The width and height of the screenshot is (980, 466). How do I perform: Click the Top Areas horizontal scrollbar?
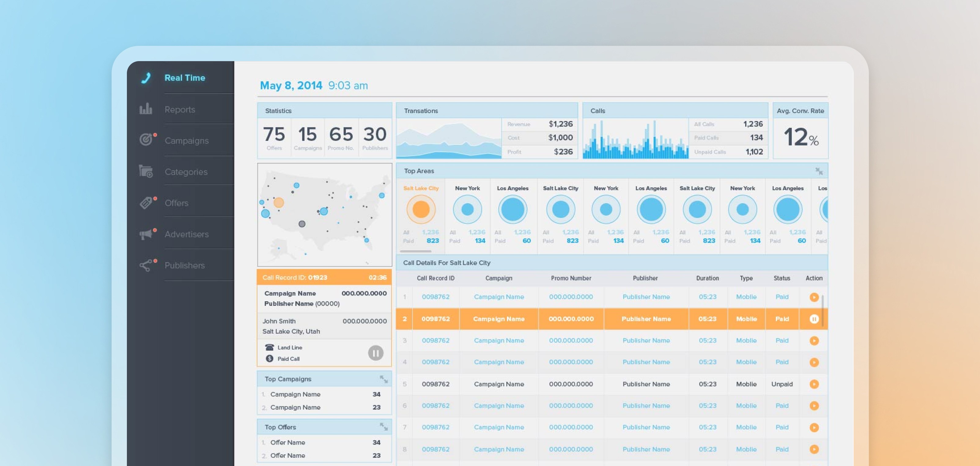[416, 251]
